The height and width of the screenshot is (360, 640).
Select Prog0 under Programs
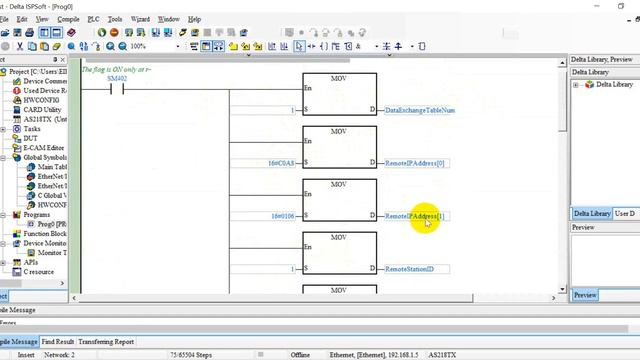[51, 224]
